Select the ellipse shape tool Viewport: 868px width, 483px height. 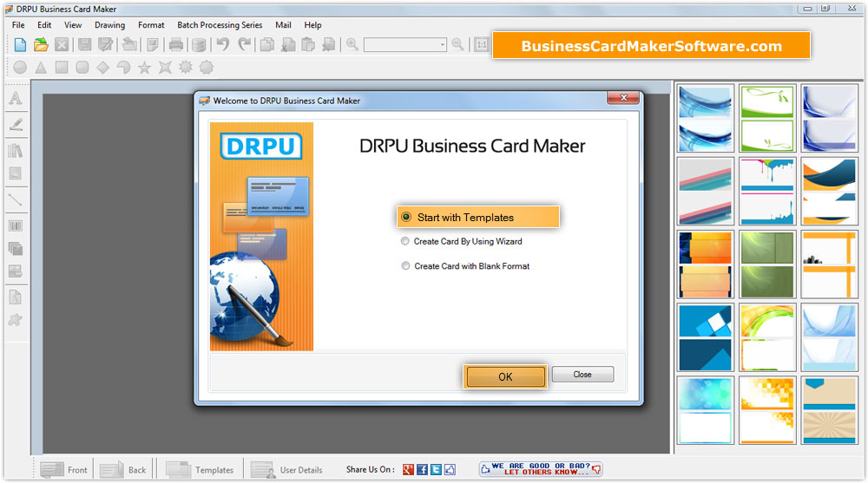20,68
